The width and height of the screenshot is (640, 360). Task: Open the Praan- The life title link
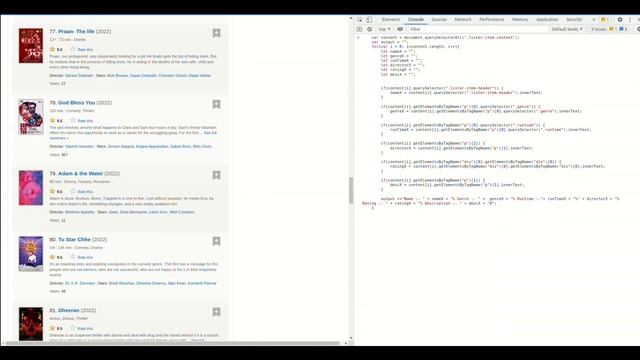coord(76,31)
